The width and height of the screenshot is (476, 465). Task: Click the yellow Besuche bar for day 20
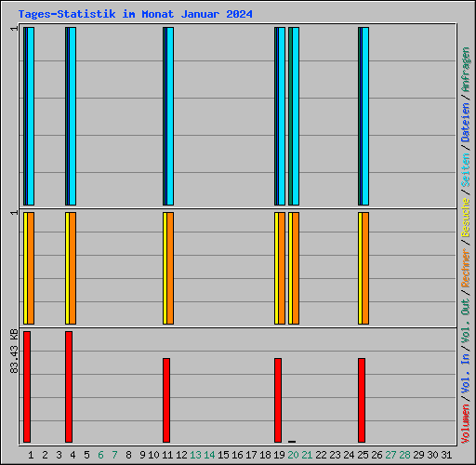click(x=290, y=269)
